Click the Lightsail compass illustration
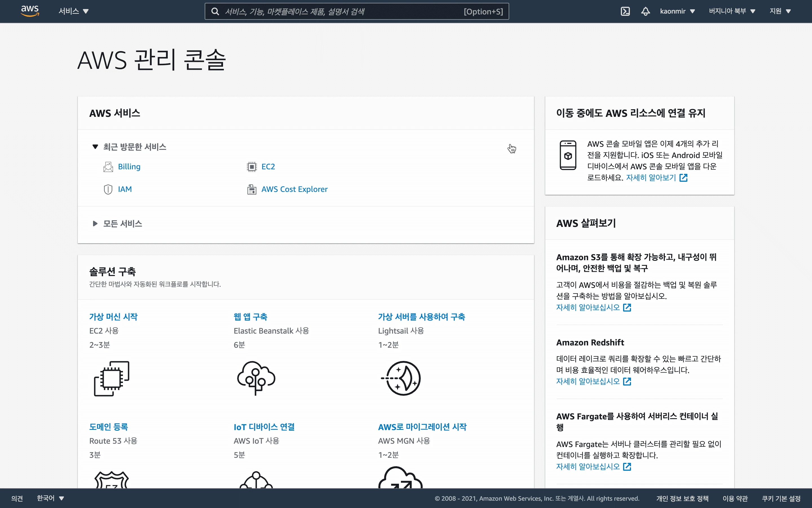The width and height of the screenshot is (812, 508). click(x=401, y=378)
